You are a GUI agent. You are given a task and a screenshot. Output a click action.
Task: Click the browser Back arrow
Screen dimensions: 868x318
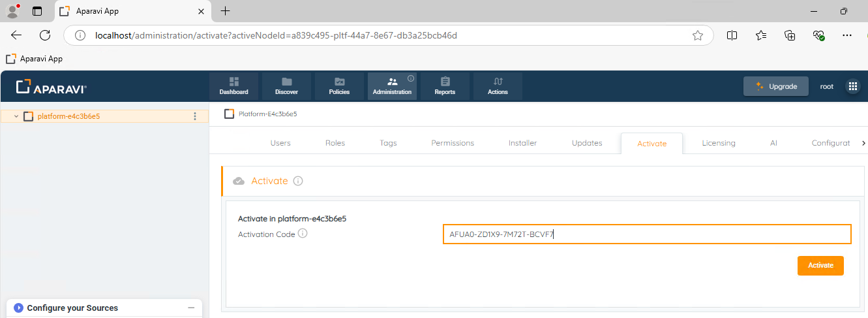pos(16,35)
